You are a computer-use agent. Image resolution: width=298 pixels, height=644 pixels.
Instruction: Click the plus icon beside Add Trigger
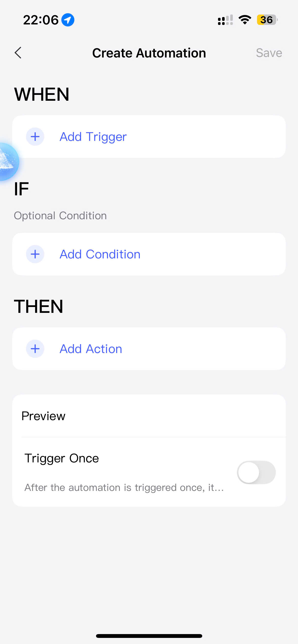tap(35, 137)
